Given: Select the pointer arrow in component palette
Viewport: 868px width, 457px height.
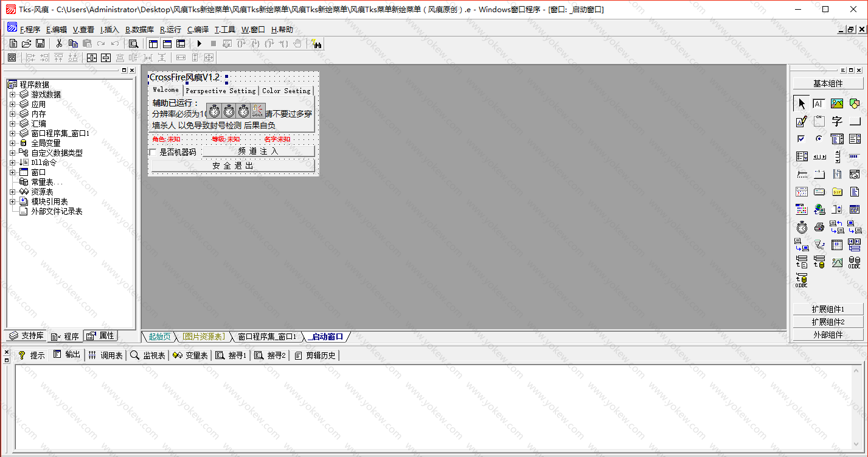Looking at the screenshot, I should 802,104.
